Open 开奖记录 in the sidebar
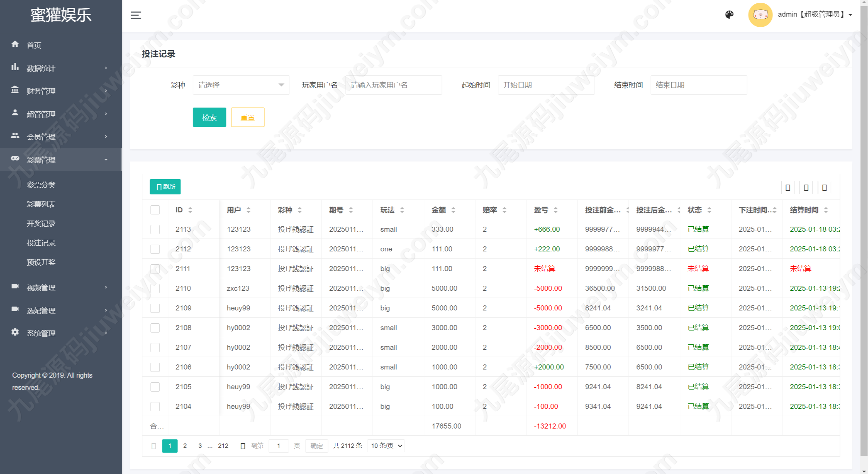Screen dimensions: 868x474 (x=41, y=224)
